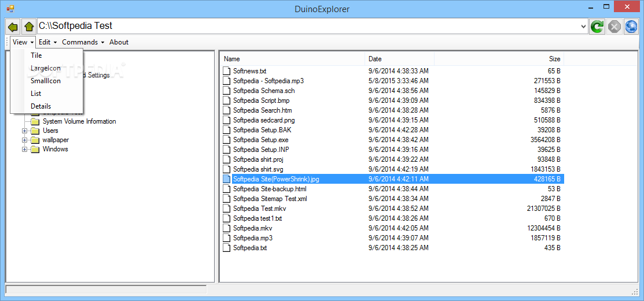Click the file icon of Softpedia Script.bmp

(227, 101)
